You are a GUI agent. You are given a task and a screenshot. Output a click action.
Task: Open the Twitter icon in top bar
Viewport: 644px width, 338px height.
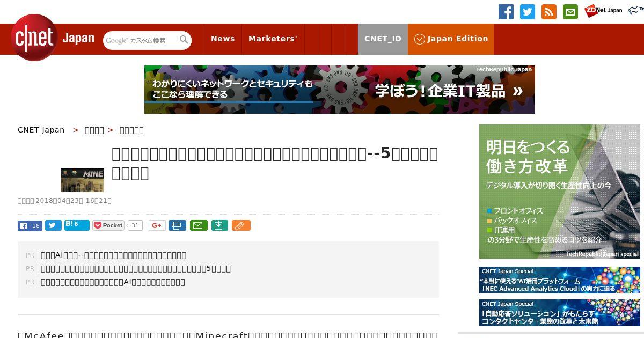pyautogui.click(x=528, y=12)
